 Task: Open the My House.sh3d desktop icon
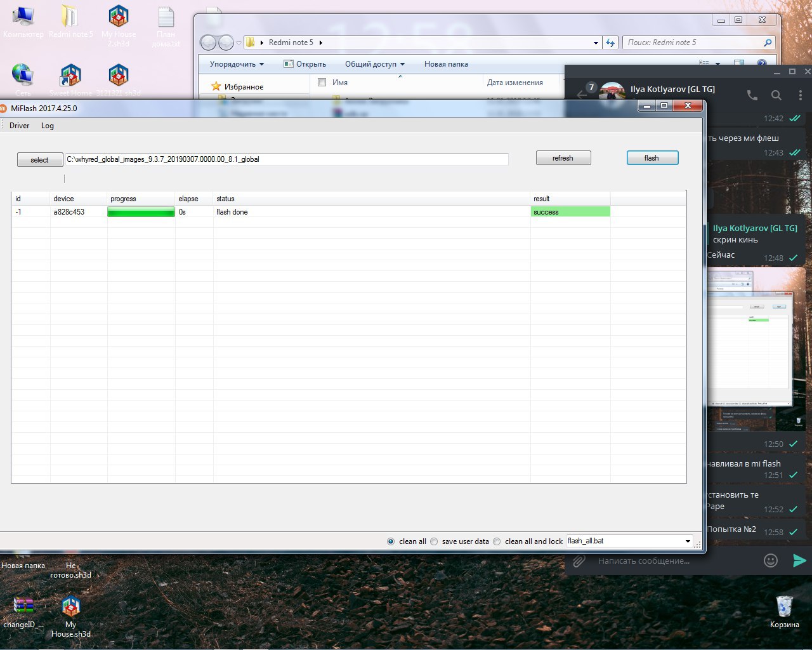(70, 617)
